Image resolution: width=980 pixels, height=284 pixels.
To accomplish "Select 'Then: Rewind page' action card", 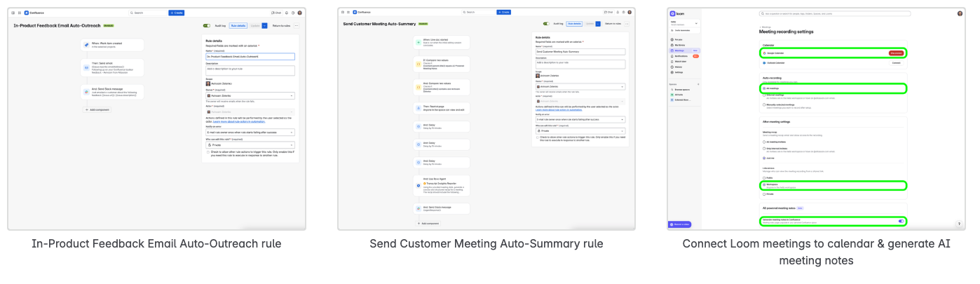I will point(442,109).
